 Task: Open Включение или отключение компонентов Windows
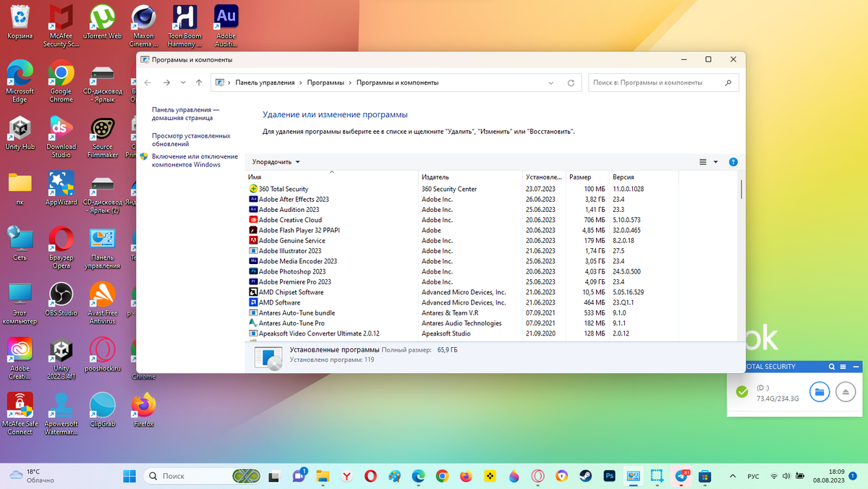pos(195,161)
